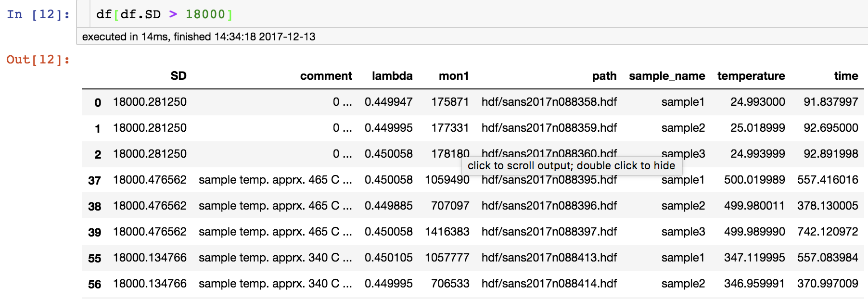Click the row index 0 label
Image resolution: width=868 pixels, height=299 pixels.
(98, 102)
